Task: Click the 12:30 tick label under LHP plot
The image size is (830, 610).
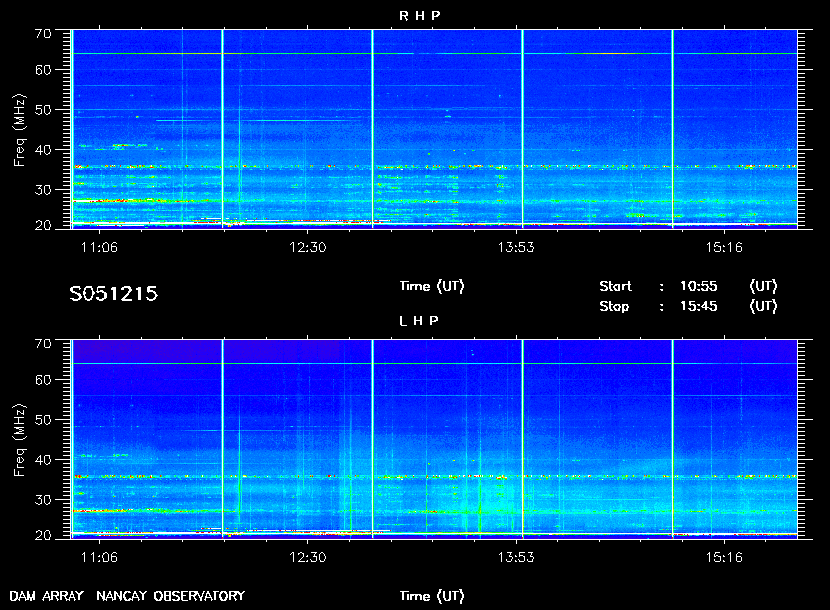Action: point(308,557)
